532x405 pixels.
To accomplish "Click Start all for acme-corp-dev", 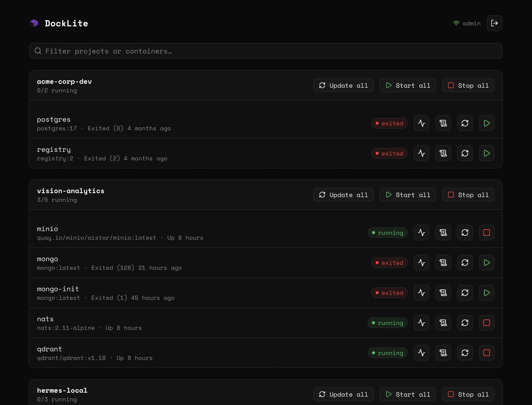I will [408, 85].
